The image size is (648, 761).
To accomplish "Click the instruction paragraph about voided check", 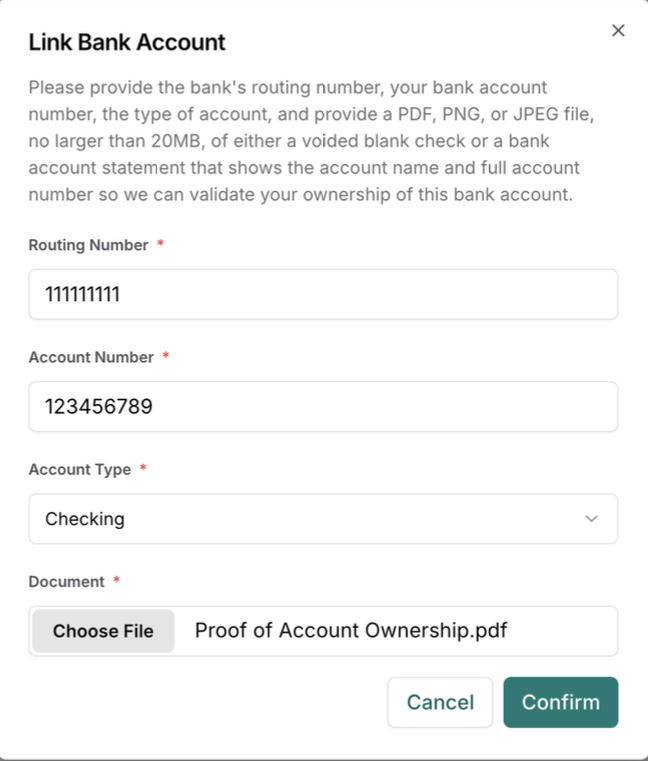I will [x=311, y=141].
